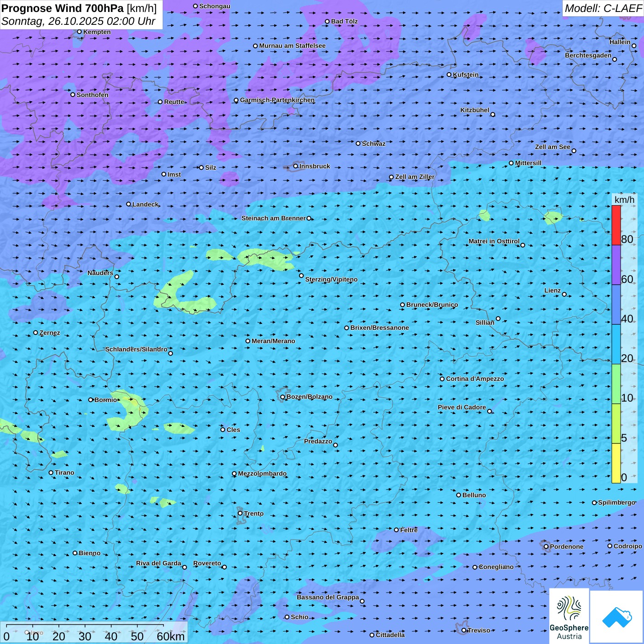This screenshot has height=644, width=644.
Task: Click the purple 60 km/h legend swatch
Action: click(x=616, y=265)
